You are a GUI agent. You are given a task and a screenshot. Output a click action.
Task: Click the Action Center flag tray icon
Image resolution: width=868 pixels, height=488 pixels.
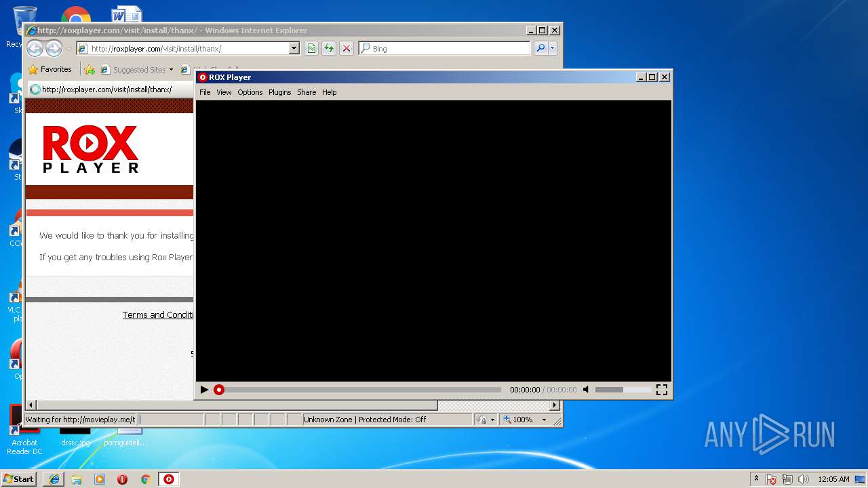(772, 479)
